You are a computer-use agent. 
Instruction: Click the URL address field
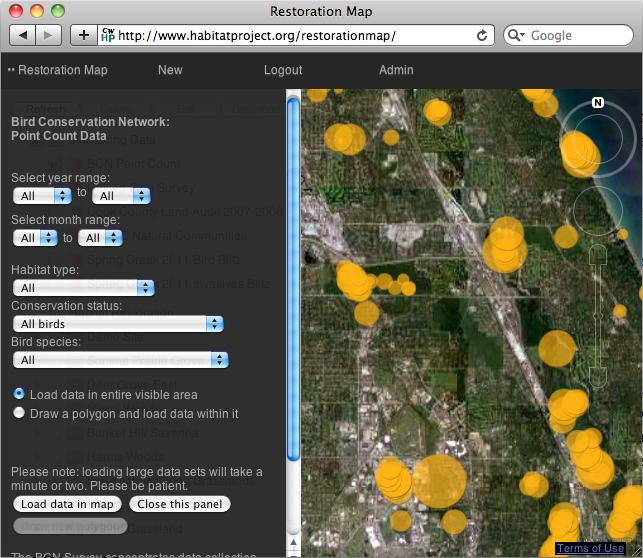(x=295, y=36)
